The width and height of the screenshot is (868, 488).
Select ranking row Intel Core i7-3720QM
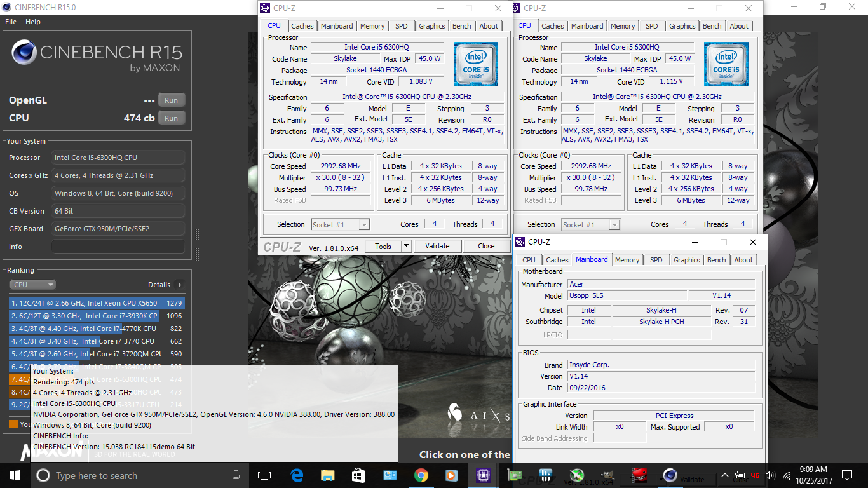click(x=96, y=354)
